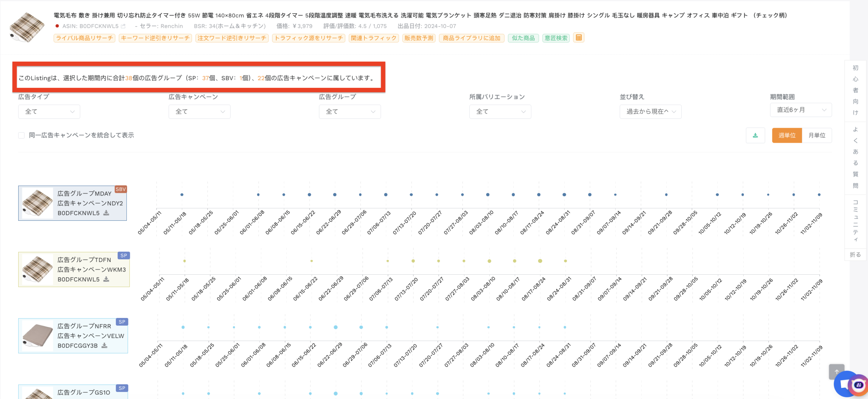Click the 商品ライブラリに追加 button
This screenshot has height=399, width=868.
[x=471, y=38]
